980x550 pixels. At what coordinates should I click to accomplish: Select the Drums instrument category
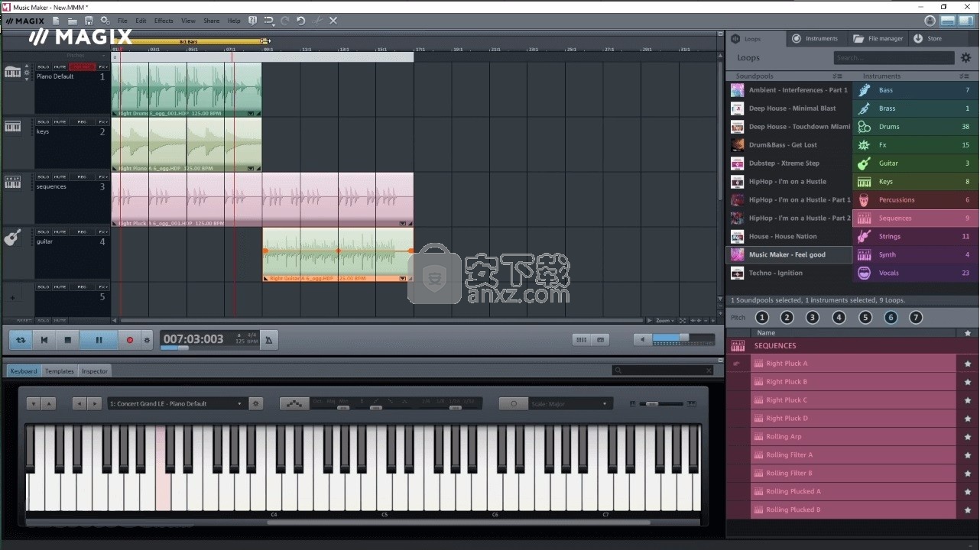pos(916,127)
